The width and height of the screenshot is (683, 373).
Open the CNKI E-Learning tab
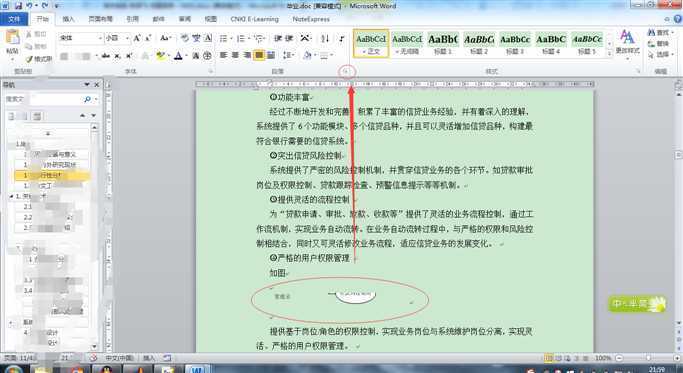[254, 19]
